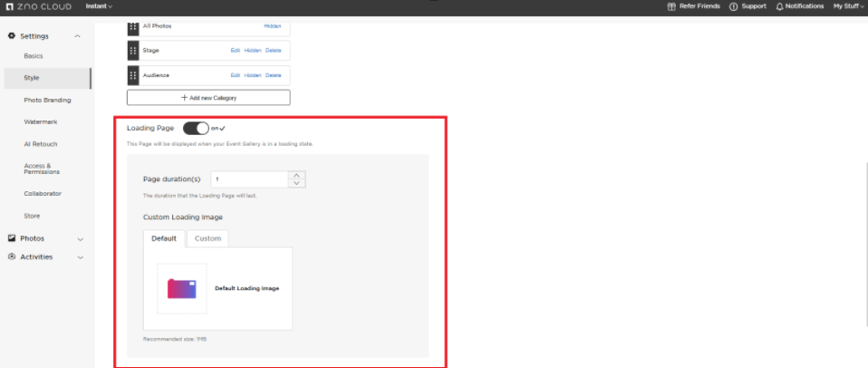
Task: Click the Photos image icon in sidebar
Action: (x=12, y=238)
